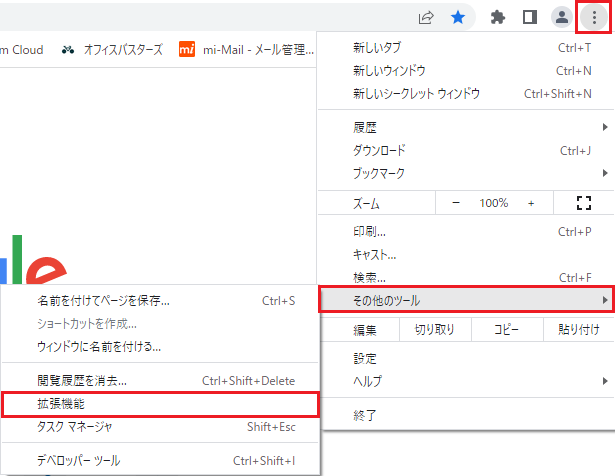Click the three-dot Chrome menu button
Screen dimensions: 615x476
594,16
